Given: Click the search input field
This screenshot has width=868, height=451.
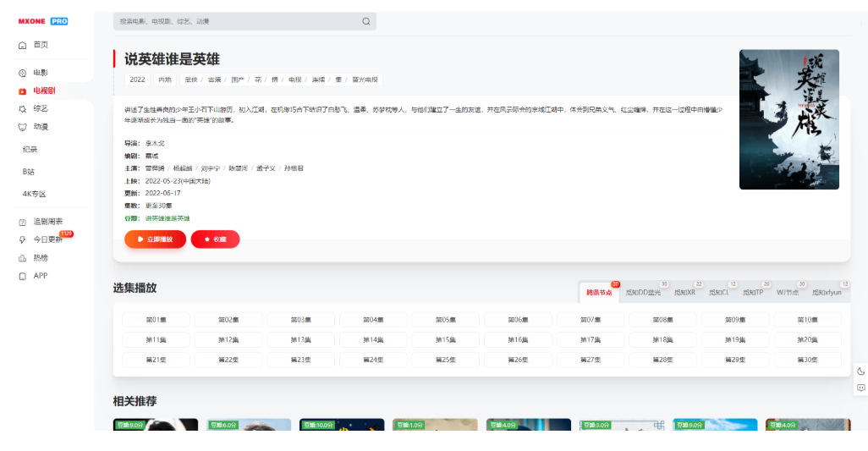Looking at the screenshot, I should (x=237, y=21).
